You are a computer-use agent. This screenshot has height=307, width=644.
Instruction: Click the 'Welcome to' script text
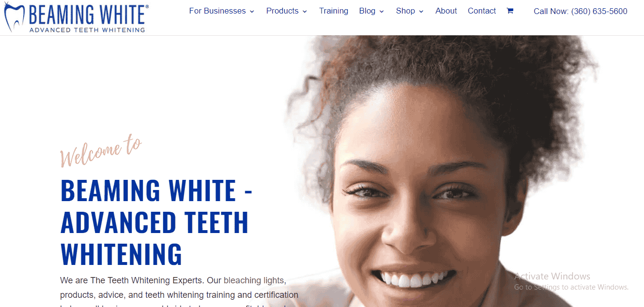101,152
